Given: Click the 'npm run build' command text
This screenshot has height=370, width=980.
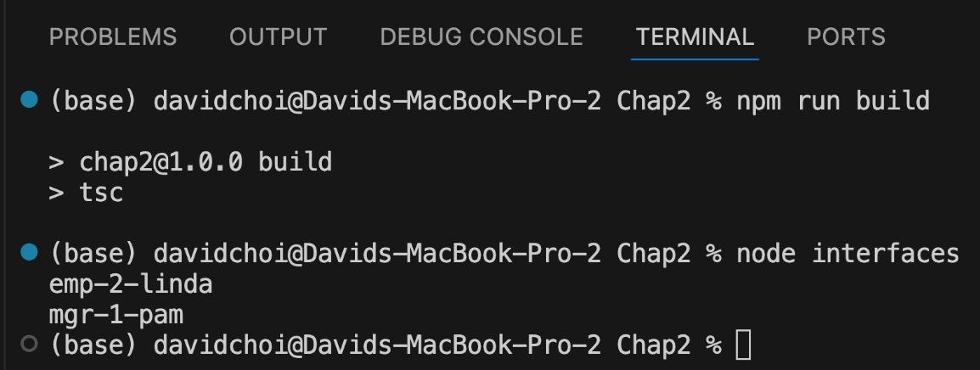Looking at the screenshot, I should (833, 101).
